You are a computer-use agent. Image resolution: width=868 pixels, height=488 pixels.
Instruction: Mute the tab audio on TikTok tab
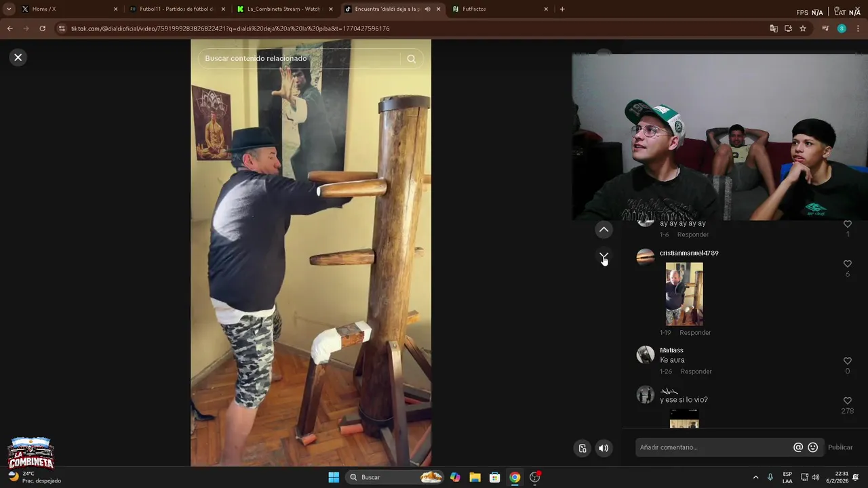coord(427,9)
